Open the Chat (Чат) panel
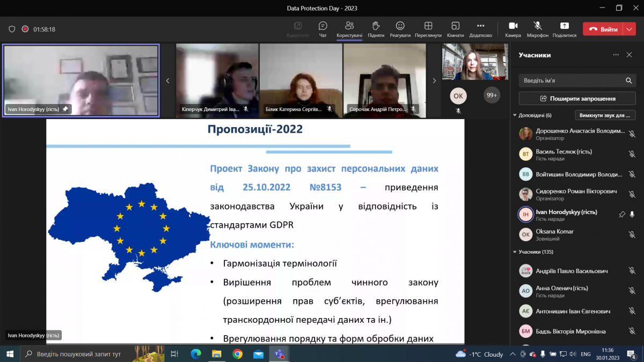644x362 pixels. [323, 29]
